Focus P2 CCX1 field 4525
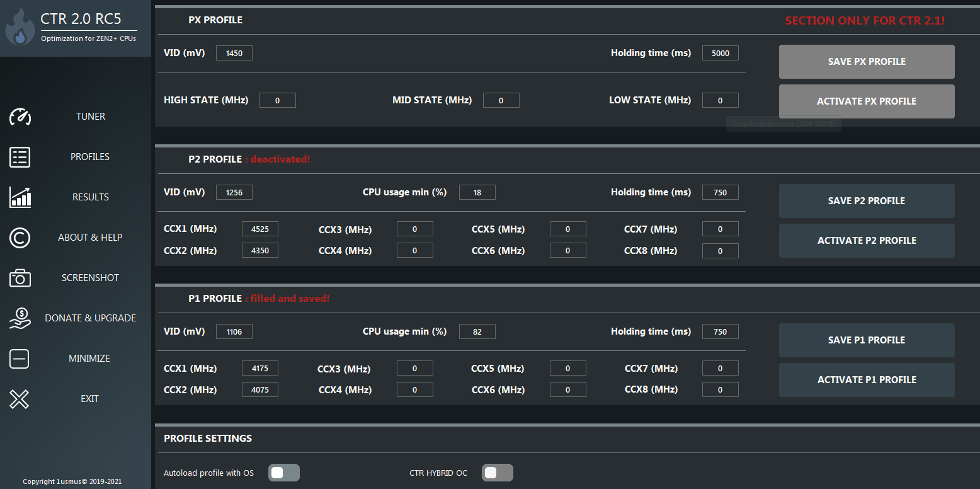This screenshot has height=489, width=980. (260, 229)
